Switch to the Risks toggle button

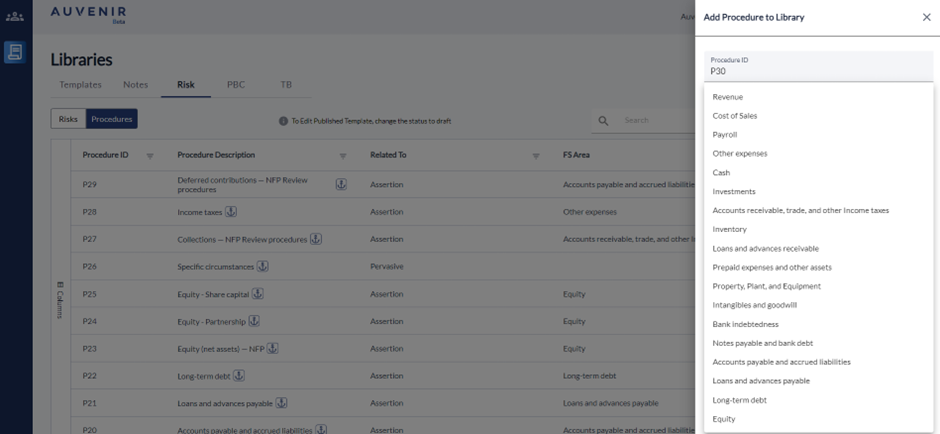coord(68,119)
